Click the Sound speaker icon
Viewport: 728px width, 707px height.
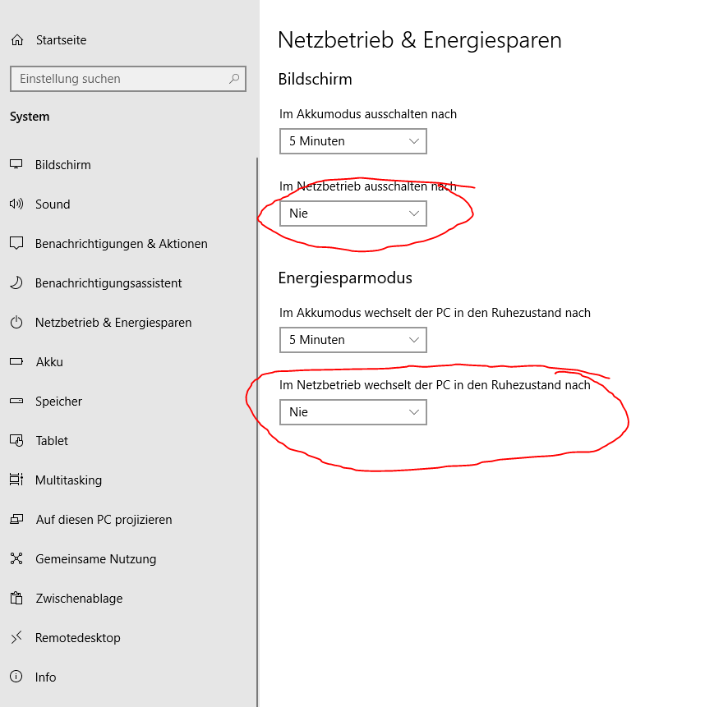[x=16, y=204]
